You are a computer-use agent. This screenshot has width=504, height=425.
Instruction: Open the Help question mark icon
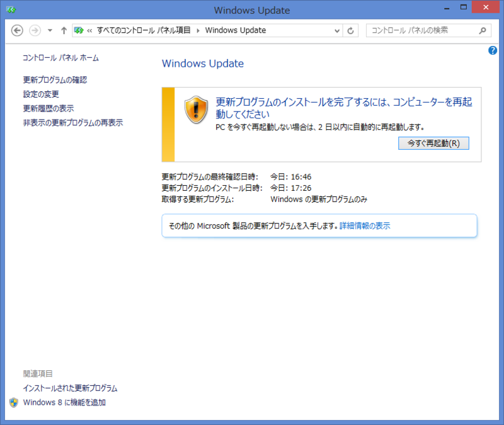pyautogui.click(x=493, y=50)
